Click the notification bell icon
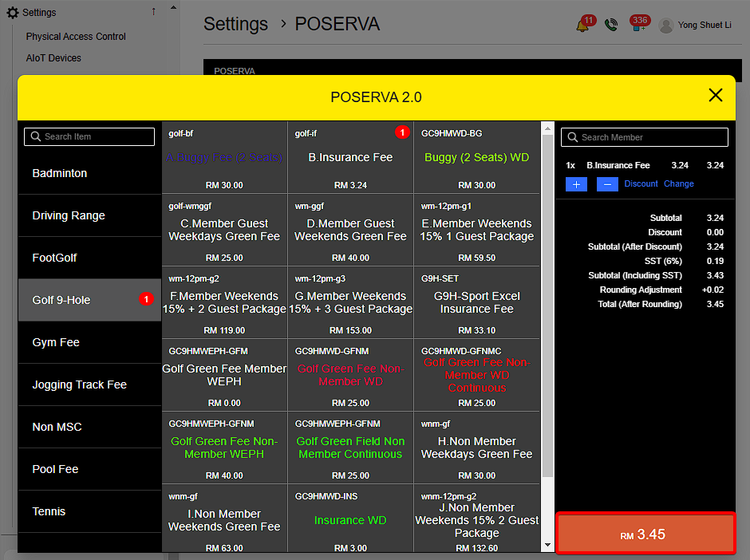This screenshot has height=560, width=750. click(582, 26)
